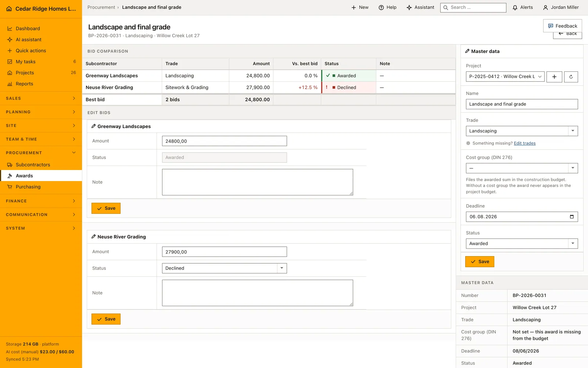Screen dimensions: 588x368
Task: Save the Neuse River Grading bid
Action: (x=106, y=319)
